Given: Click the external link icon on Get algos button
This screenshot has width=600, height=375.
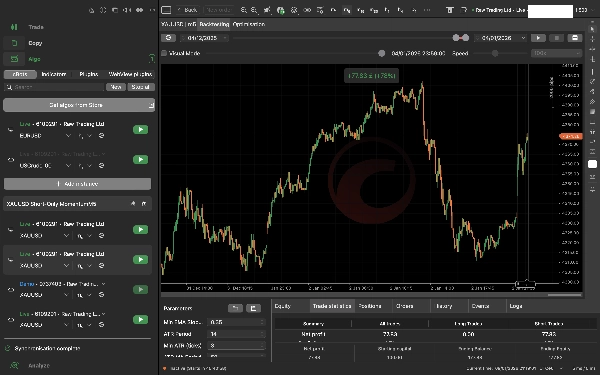Looking at the screenshot, I should 151,105.
